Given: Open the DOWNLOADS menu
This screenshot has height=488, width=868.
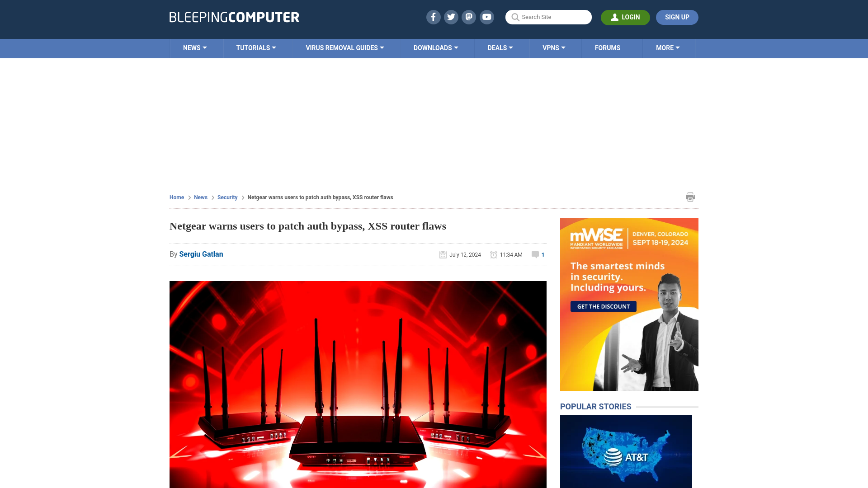Looking at the screenshot, I should [x=436, y=47].
